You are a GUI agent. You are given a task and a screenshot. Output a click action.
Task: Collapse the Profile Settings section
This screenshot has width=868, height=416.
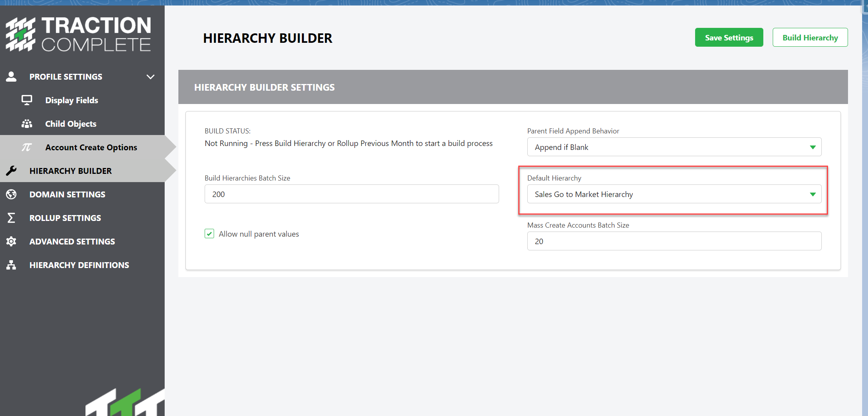151,77
